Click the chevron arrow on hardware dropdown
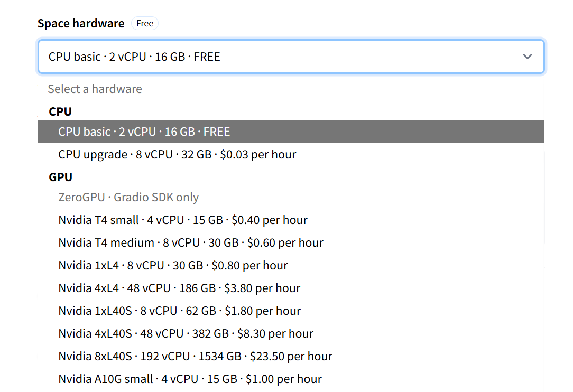This screenshot has width=573, height=392. [527, 57]
